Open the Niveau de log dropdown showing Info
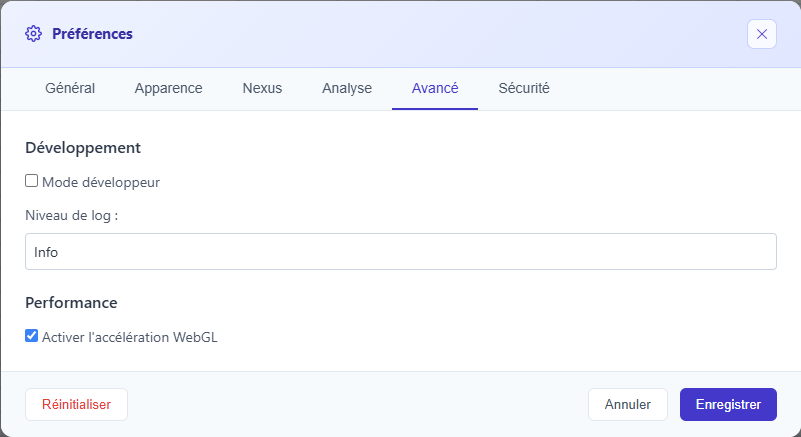 400,252
